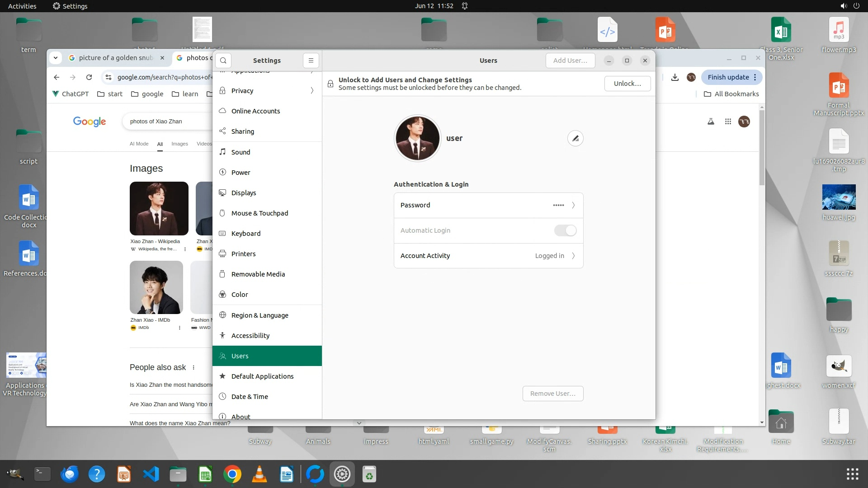Toggle the Automatic Login switch
Viewport: 868px width, 488px height.
(565, 230)
